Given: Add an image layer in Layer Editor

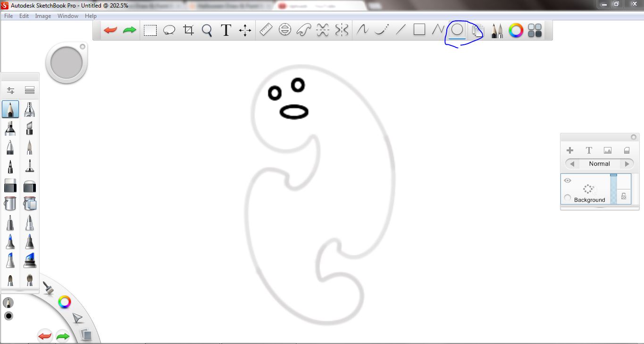Looking at the screenshot, I should coord(608,150).
